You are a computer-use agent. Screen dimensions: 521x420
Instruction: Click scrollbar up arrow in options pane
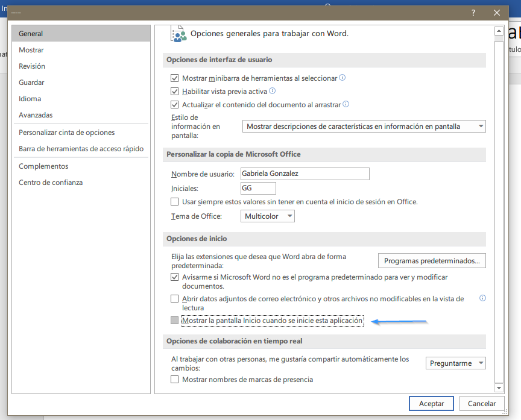(499, 31)
